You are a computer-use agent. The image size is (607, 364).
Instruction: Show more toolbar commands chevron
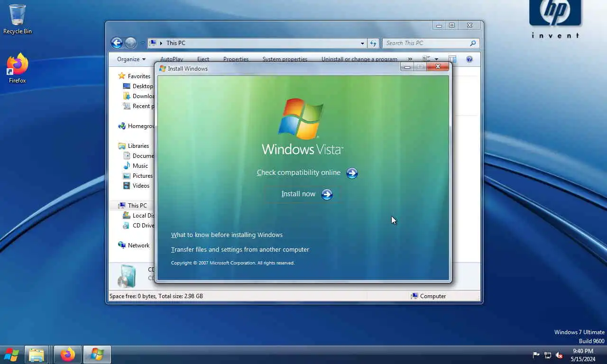pyautogui.click(x=410, y=59)
